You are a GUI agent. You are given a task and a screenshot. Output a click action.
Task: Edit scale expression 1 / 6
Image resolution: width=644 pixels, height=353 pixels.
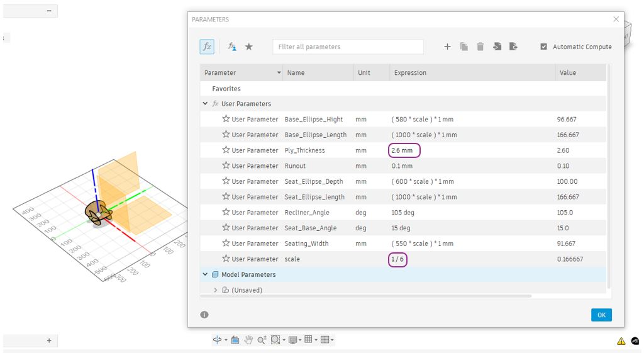(397, 259)
